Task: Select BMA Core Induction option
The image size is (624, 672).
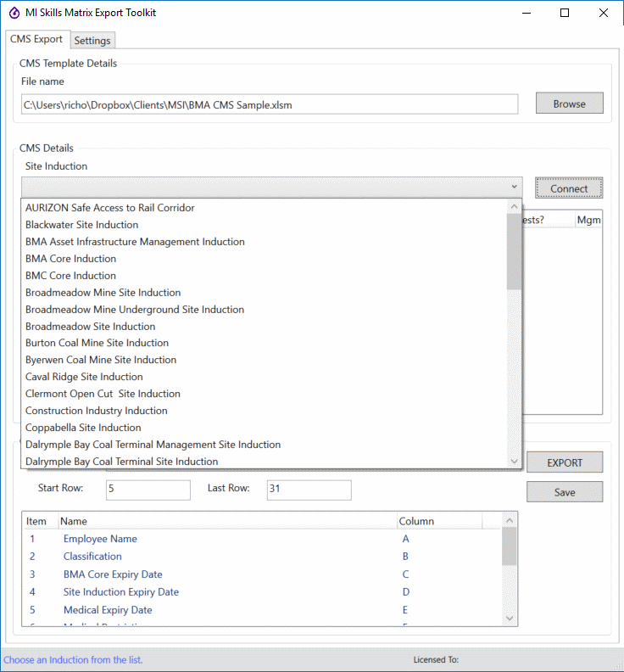Action: click(265, 259)
